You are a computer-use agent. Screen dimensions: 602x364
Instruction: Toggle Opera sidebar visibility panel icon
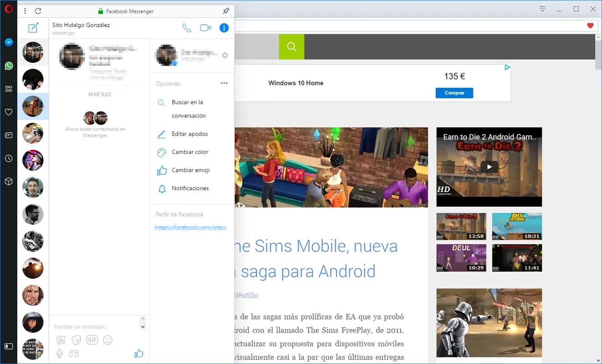[9, 346]
